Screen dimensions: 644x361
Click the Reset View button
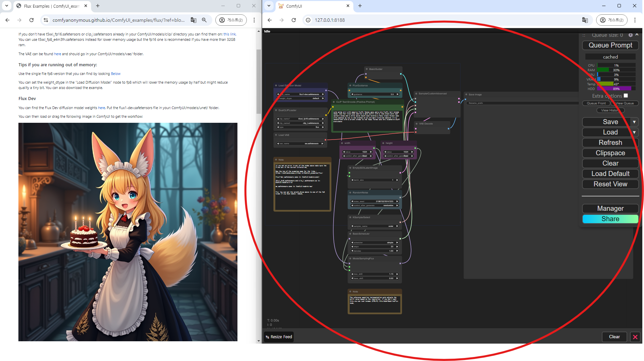[x=610, y=184]
